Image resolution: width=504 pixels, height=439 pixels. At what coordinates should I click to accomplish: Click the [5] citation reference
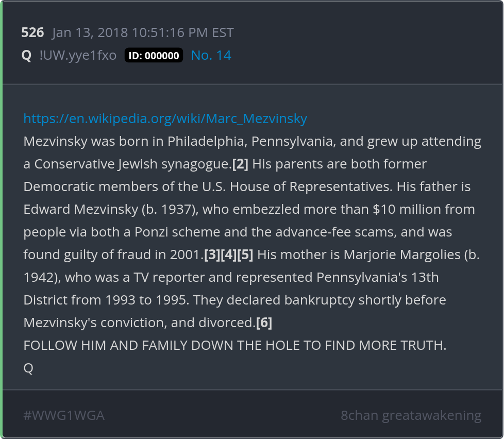point(245,255)
